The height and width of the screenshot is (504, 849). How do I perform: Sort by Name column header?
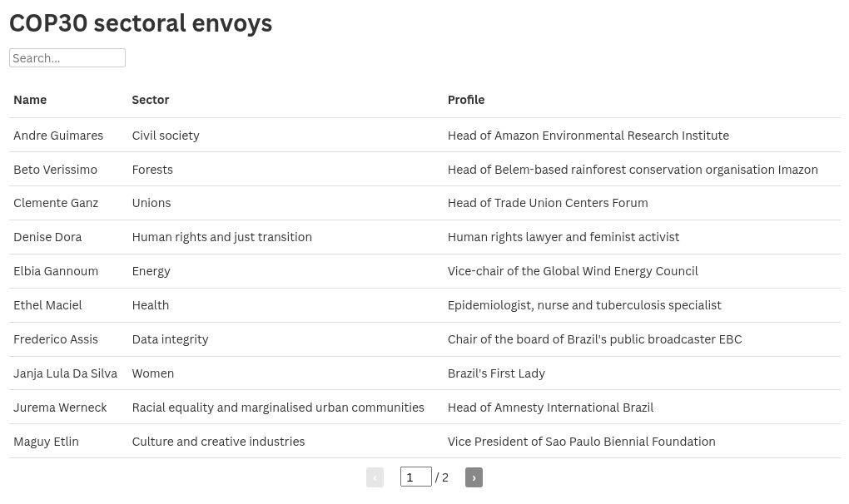(30, 100)
